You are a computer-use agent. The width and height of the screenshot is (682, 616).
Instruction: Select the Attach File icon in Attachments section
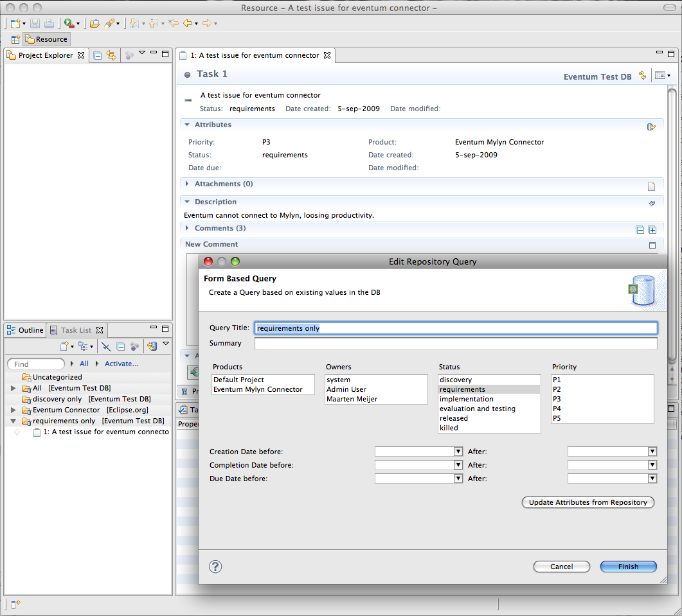click(651, 186)
